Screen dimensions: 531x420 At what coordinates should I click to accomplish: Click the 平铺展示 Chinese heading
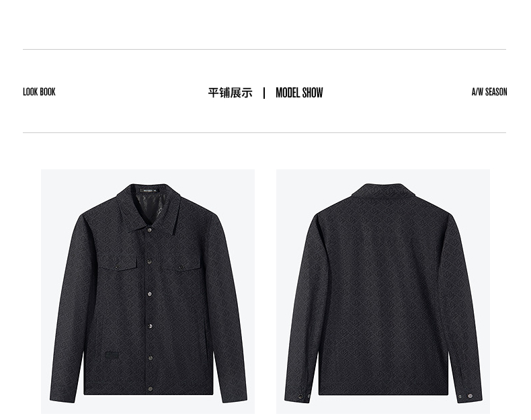pos(230,93)
